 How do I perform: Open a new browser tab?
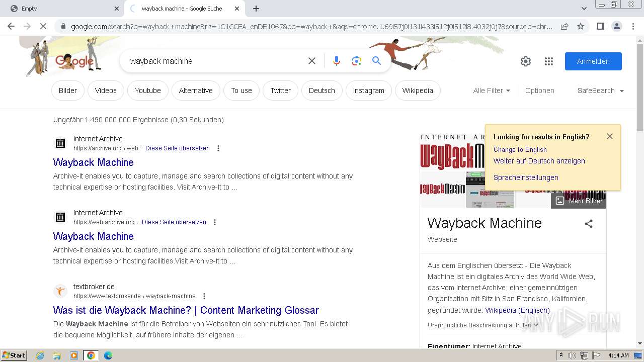pos(256,9)
